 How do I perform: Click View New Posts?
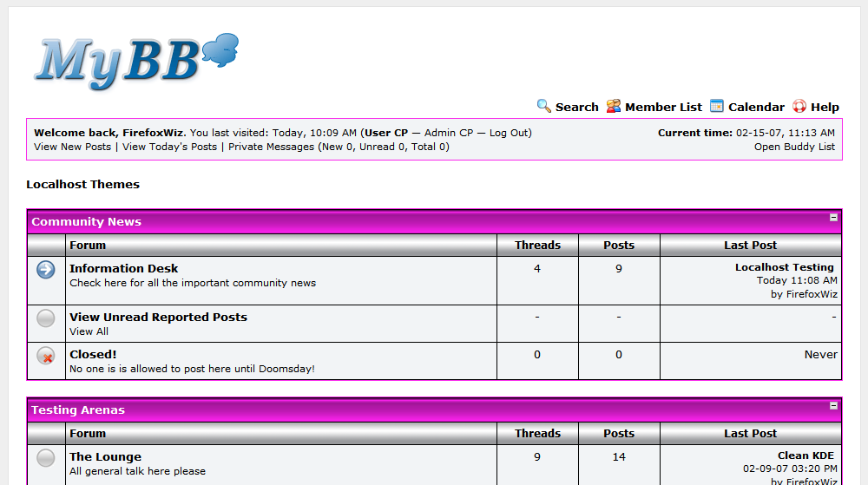(x=73, y=147)
